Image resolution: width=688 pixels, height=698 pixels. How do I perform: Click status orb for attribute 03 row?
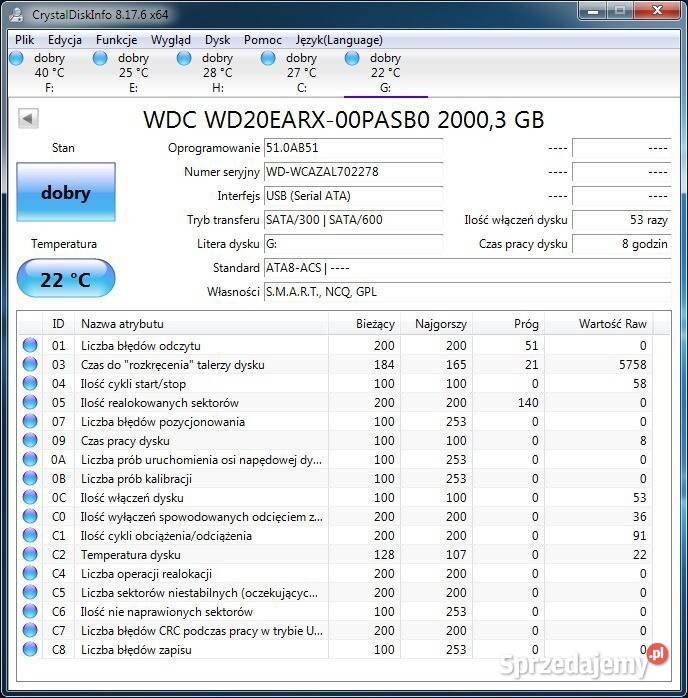(x=30, y=364)
